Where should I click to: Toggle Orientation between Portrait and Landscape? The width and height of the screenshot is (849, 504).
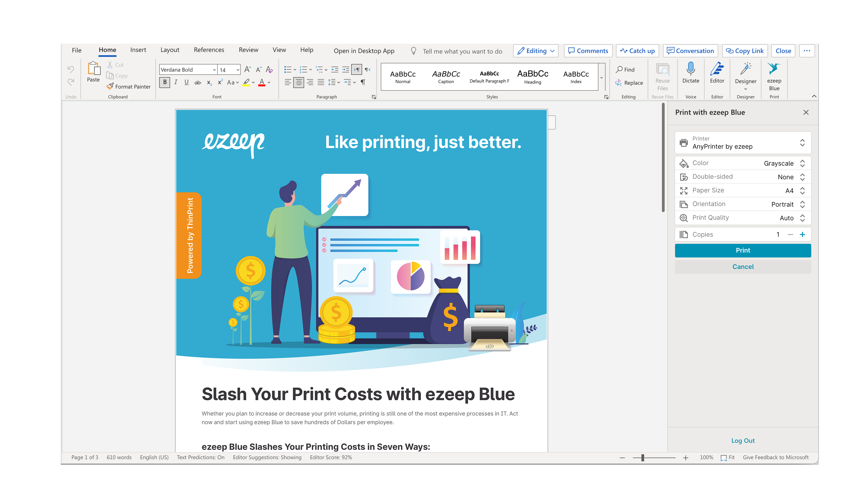(x=804, y=203)
